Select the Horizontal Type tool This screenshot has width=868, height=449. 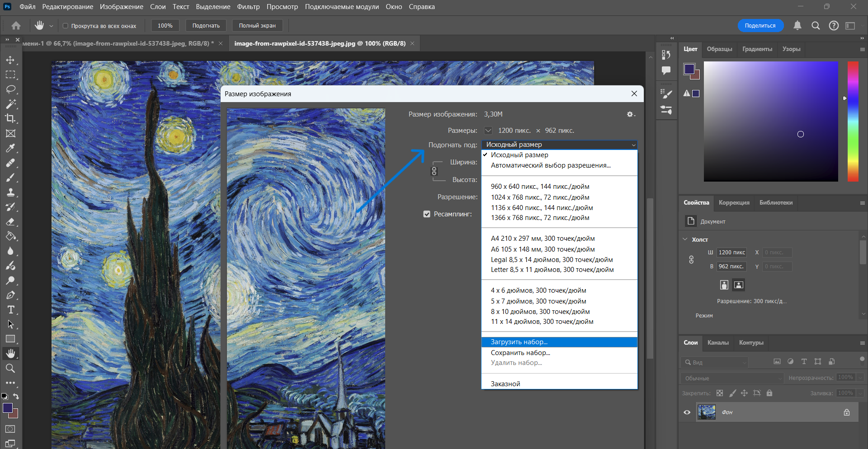click(10, 309)
